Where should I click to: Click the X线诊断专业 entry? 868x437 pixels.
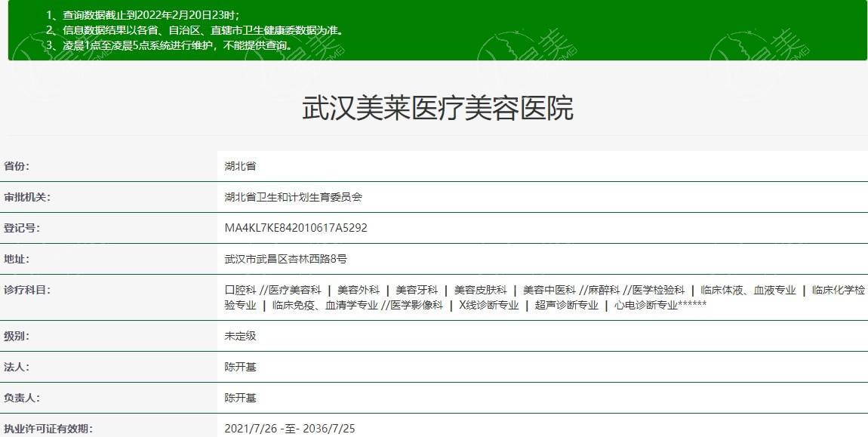coord(489,305)
